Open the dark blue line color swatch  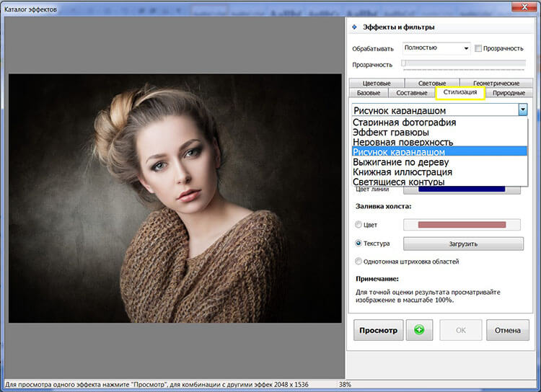[462, 190]
